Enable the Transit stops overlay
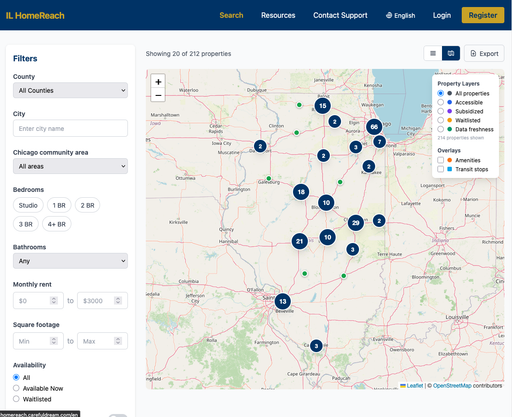This screenshot has width=512, height=417. [440, 169]
